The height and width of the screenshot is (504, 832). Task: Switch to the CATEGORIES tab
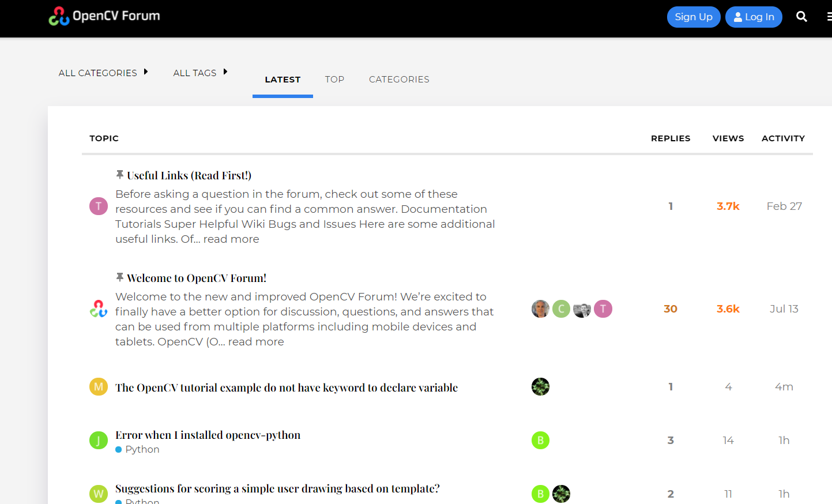[399, 79]
